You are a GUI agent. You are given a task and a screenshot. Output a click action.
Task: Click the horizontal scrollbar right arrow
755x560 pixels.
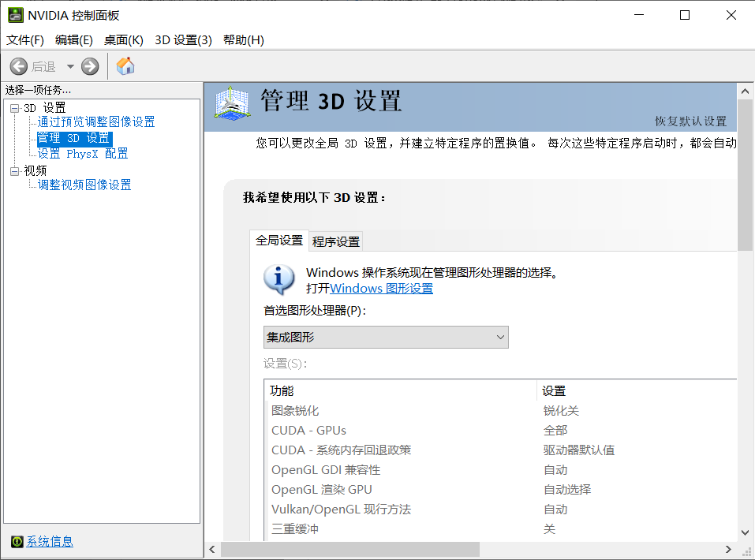(x=728, y=550)
